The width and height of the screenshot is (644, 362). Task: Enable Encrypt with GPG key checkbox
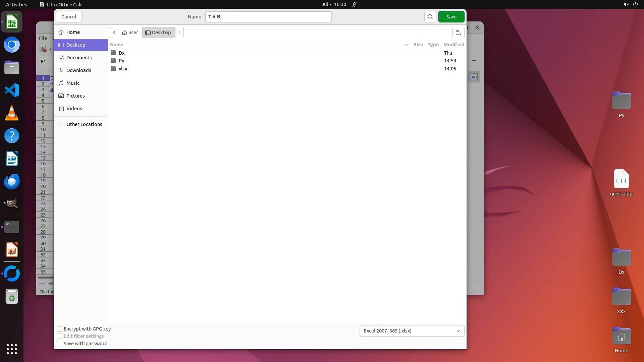(60, 329)
